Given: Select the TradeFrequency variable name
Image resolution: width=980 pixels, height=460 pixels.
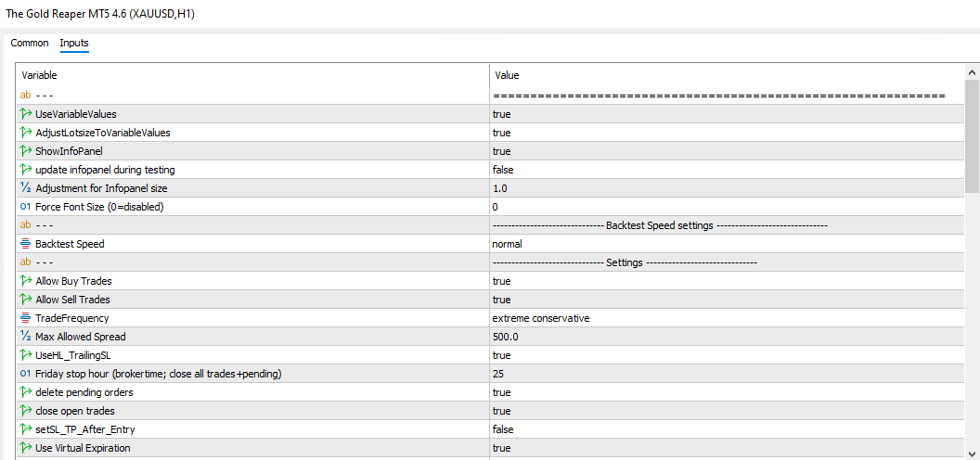Looking at the screenshot, I should (x=71, y=318).
